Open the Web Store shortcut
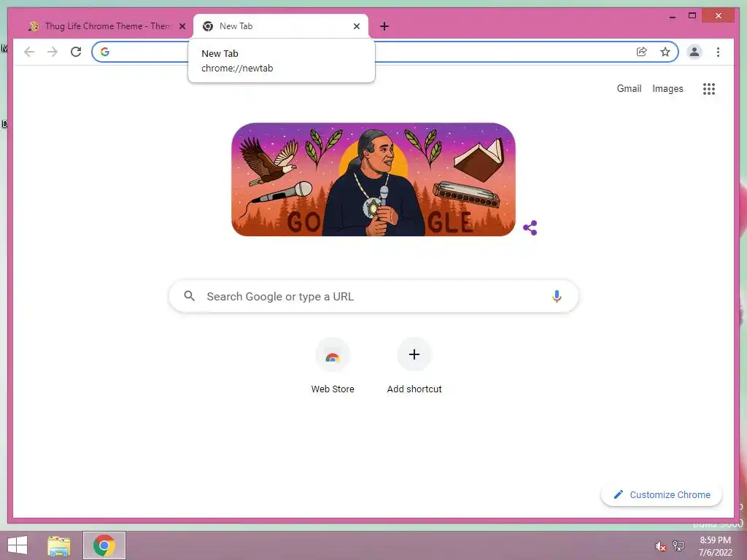747x560 pixels. [333, 366]
